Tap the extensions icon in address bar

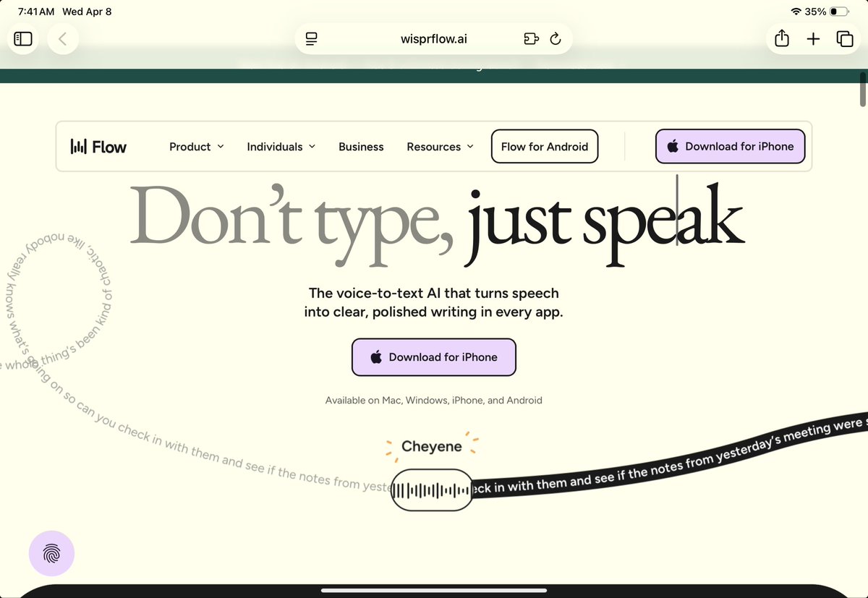(x=531, y=39)
